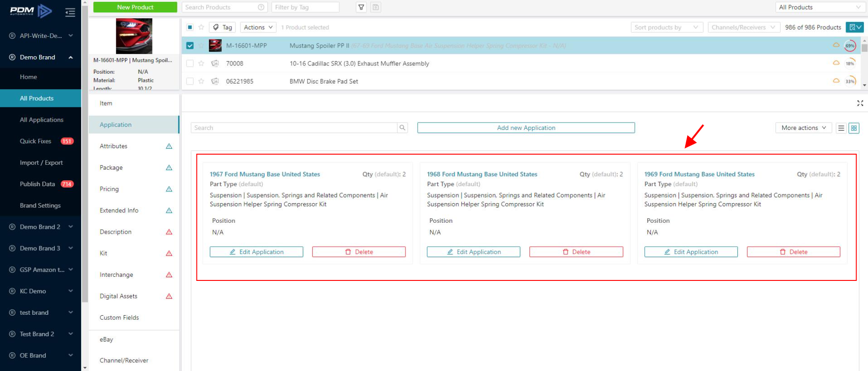
Task: Click the help icon in Search Products field
Action: 261,7
